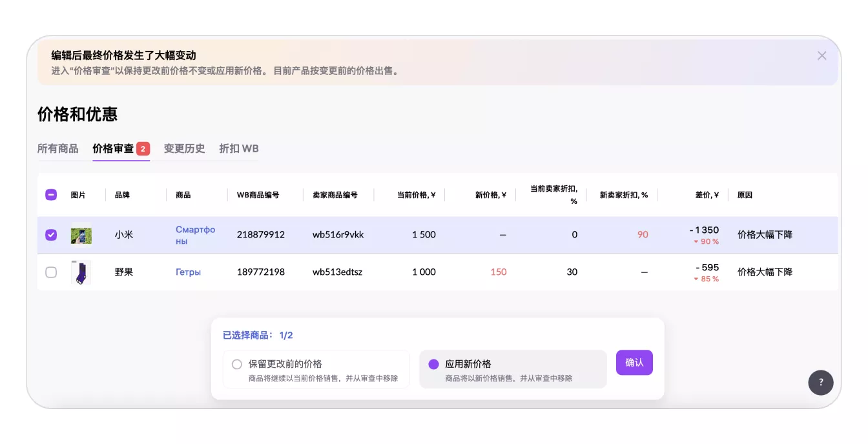This screenshot has height=444, width=868.
Task: Open the Гетры product link
Action: coord(188,272)
